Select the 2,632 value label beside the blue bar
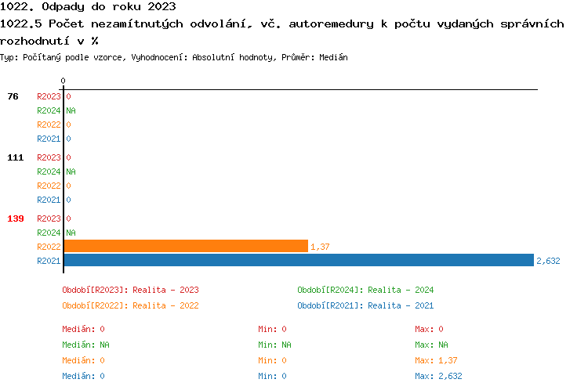The height and width of the screenshot is (390, 588). [x=548, y=262]
